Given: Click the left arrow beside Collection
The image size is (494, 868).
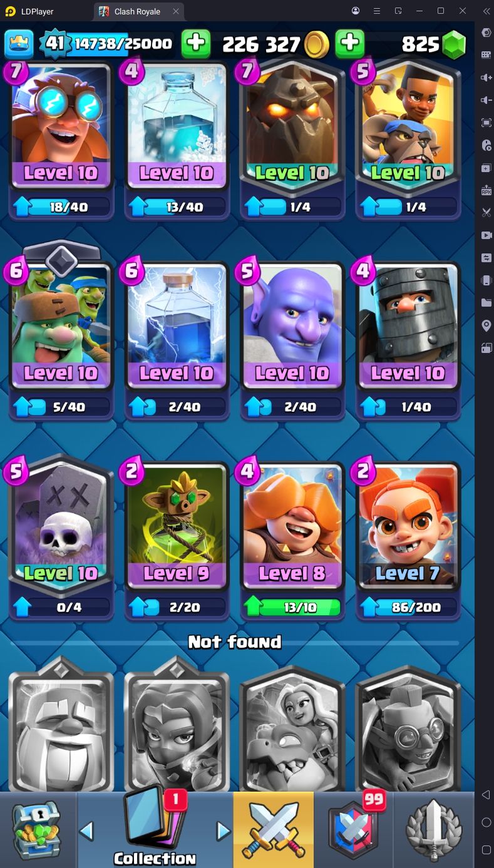Looking at the screenshot, I should coord(87,831).
